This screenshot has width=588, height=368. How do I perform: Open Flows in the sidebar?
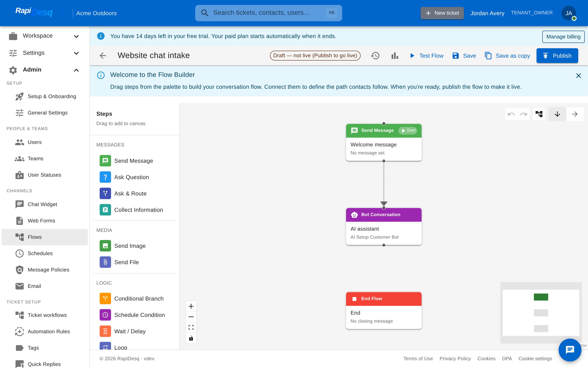pos(45,237)
